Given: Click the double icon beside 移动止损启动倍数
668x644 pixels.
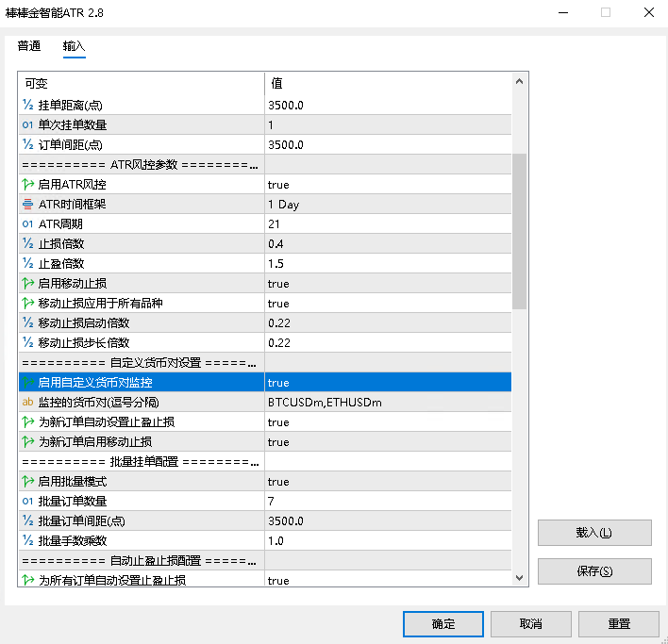Looking at the screenshot, I should [27, 322].
